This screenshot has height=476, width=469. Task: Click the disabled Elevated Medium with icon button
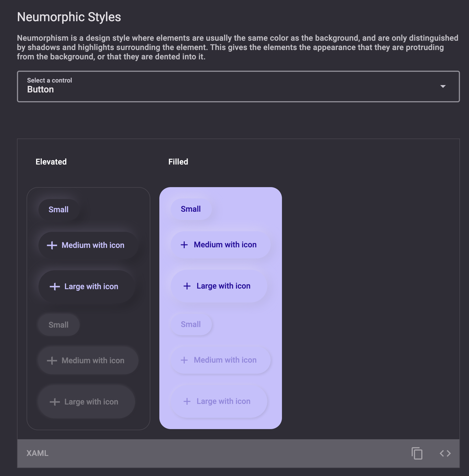pyautogui.click(x=88, y=361)
